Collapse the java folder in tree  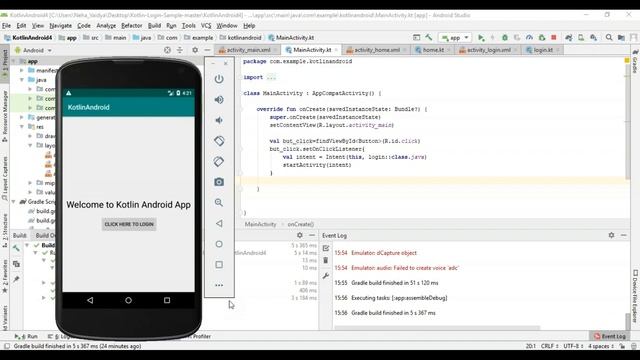coord(22,80)
